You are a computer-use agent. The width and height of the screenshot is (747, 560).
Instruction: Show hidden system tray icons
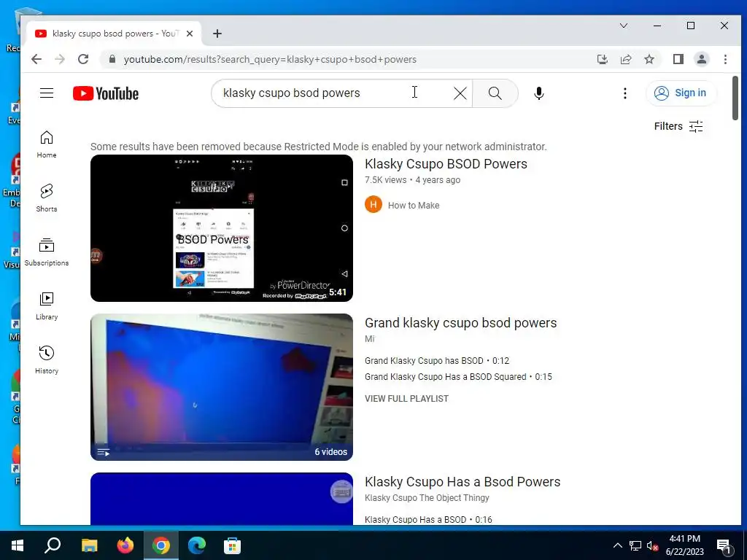(617, 545)
